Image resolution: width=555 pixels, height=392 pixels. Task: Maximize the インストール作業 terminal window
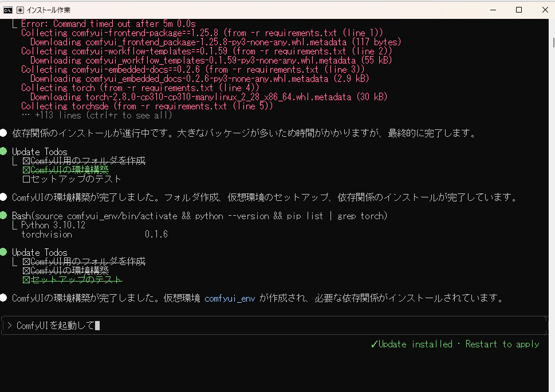coord(519,10)
